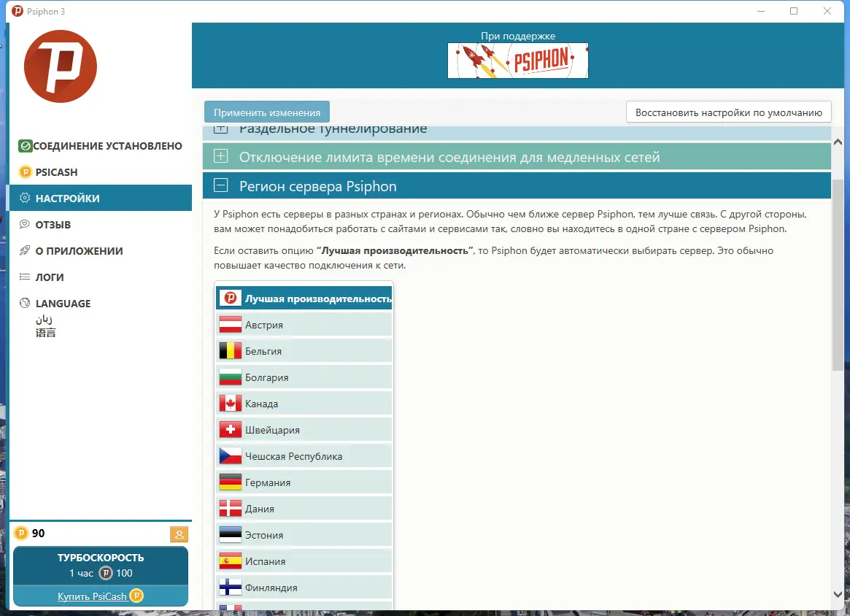Open the О ПРИЛОЖЕНИИ tab
This screenshot has width=850, height=616.
(101, 250)
